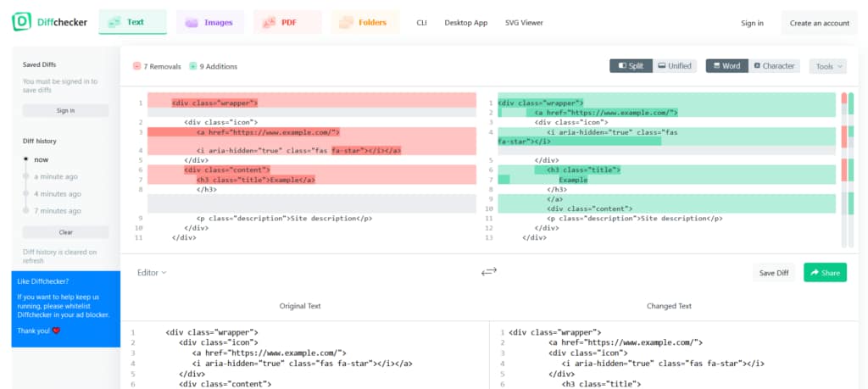Open the SVG Viewer link
868x389 pixels.
[x=524, y=23]
